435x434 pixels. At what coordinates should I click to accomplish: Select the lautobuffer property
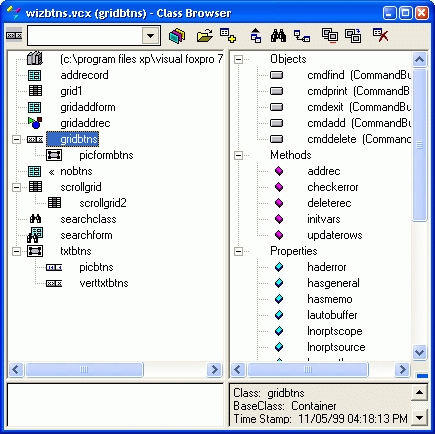[x=332, y=315]
